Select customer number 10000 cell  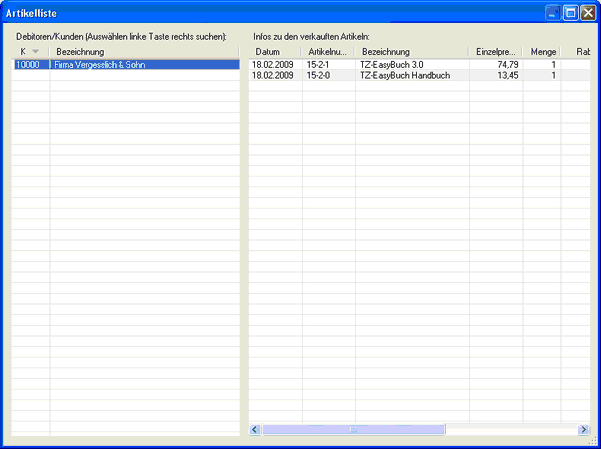tap(31, 64)
